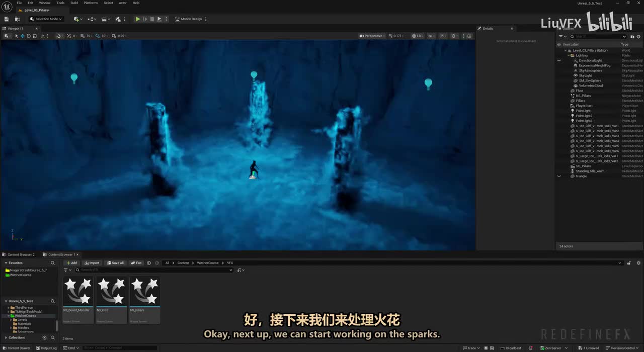Open the Build menu
Screen dimensions: 644x352
[x=74, y=3]
